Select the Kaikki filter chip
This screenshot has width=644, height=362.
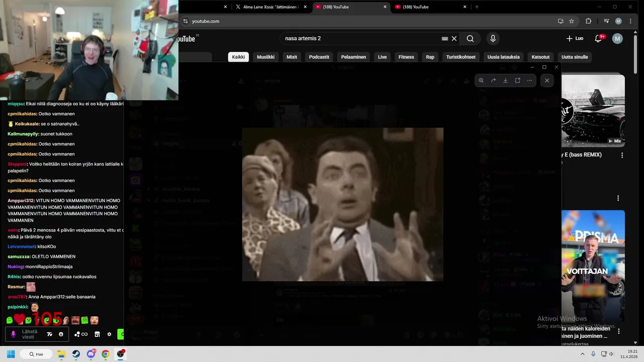point(238,57)
